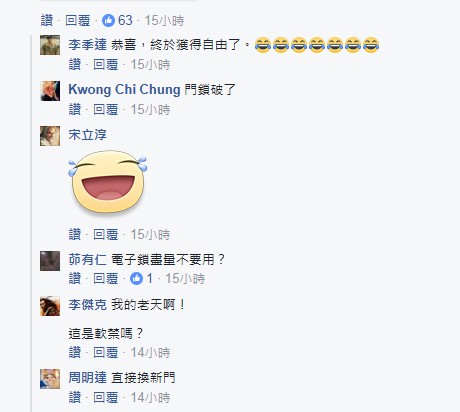Open the 15小時 timestamp on the top comment
The image size is (460, 412).
pyautogui.click(x=164, y=21)
